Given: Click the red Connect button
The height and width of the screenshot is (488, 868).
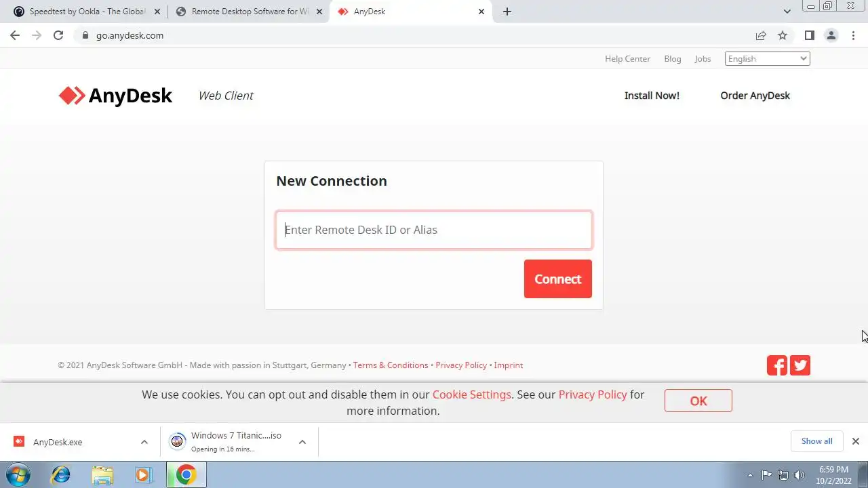Looking at the screenshot, I should 557,279.
